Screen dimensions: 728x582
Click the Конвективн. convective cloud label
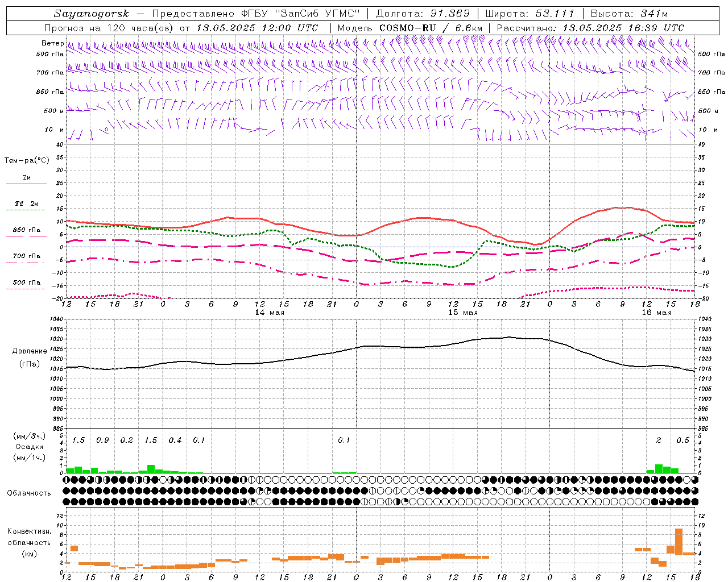(x=29, y=531)
